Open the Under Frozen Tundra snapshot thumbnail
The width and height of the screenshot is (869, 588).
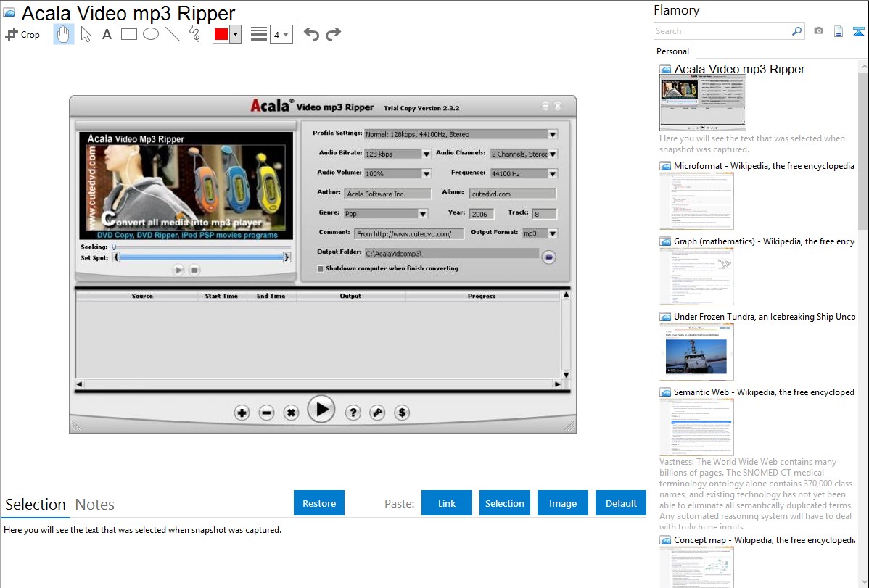696,352
